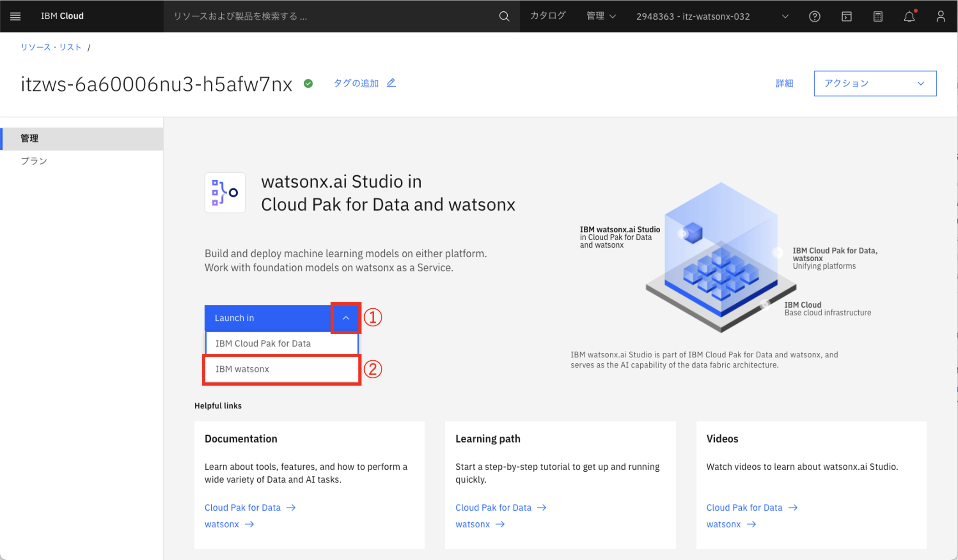Expand the アクション dropdown
The width and height of the screenshot is (958, 560).
tap(875, 83)
